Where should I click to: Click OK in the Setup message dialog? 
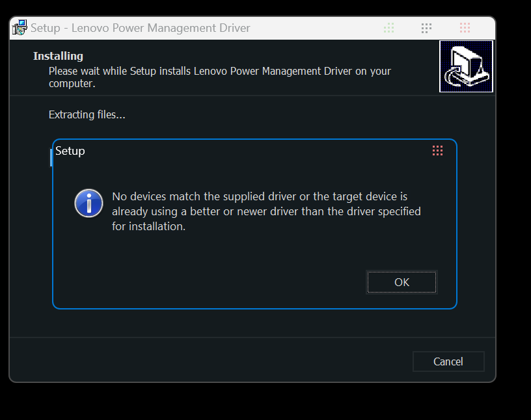tap(402, 282)
